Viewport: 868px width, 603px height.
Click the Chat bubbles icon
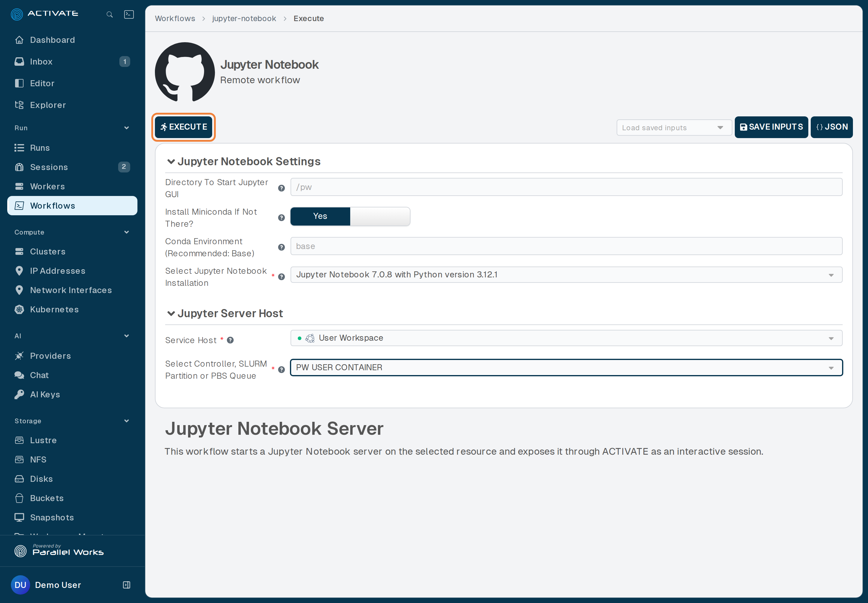click(x=19, y=375)
